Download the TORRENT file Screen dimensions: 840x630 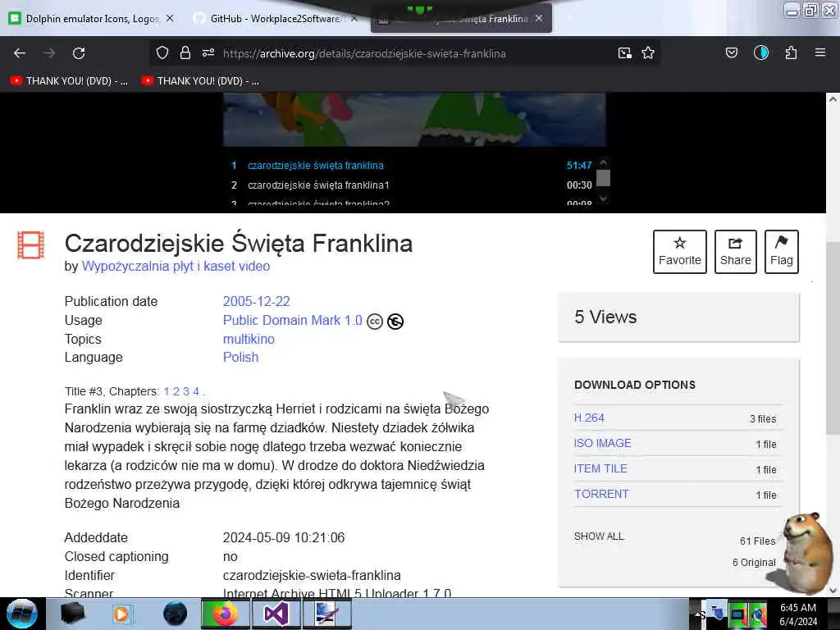601,494
